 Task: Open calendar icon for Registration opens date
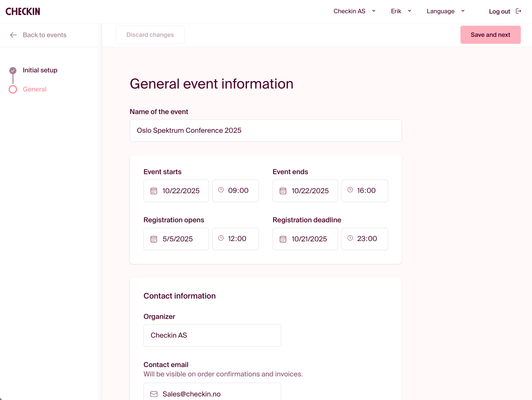pyautogui.click(x=154, y=239)
